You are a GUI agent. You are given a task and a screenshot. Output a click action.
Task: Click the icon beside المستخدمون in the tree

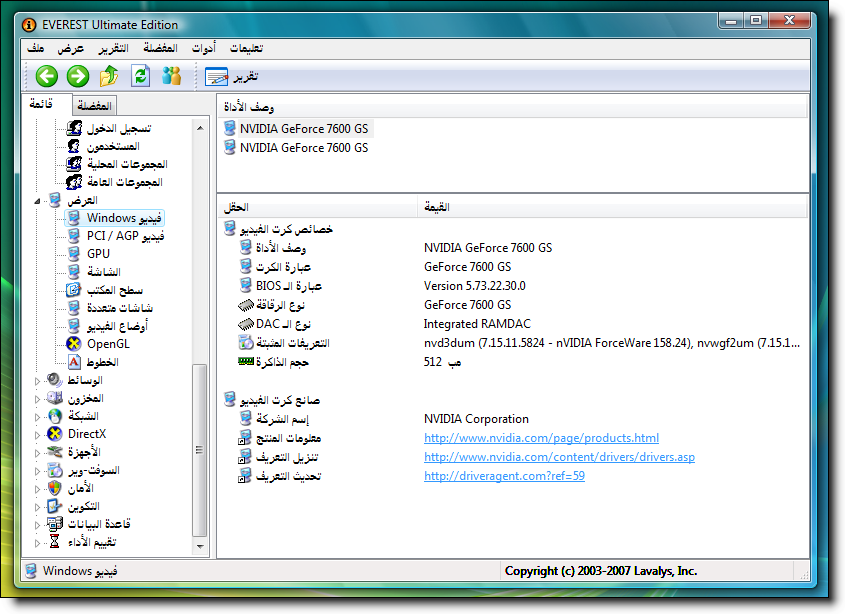pyautogui.click(x=74, y=146)
